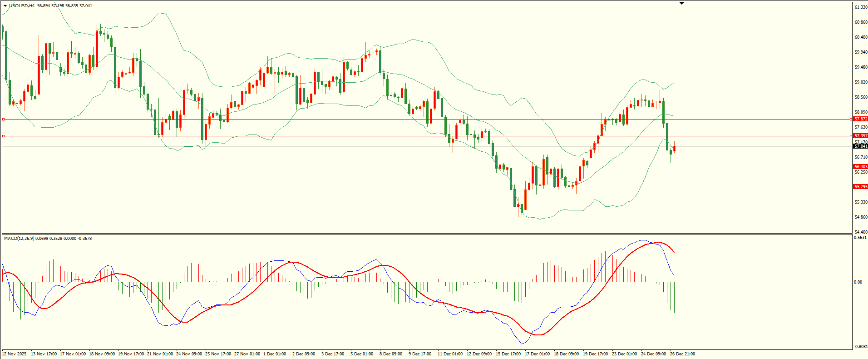Click the 12 Nov 2025 date label
This screenshot has height=359, width=868.
[x=14, y=354]
